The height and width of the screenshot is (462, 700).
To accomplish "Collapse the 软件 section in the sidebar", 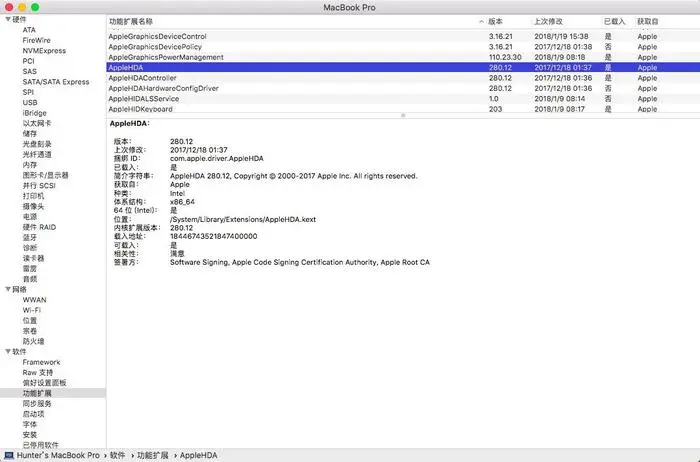I will pos(7,352).
